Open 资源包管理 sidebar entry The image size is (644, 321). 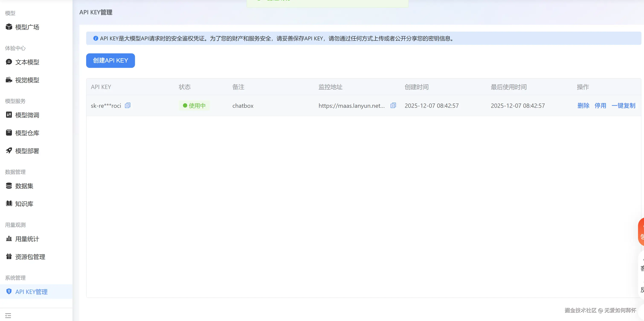tap(30, 257)
